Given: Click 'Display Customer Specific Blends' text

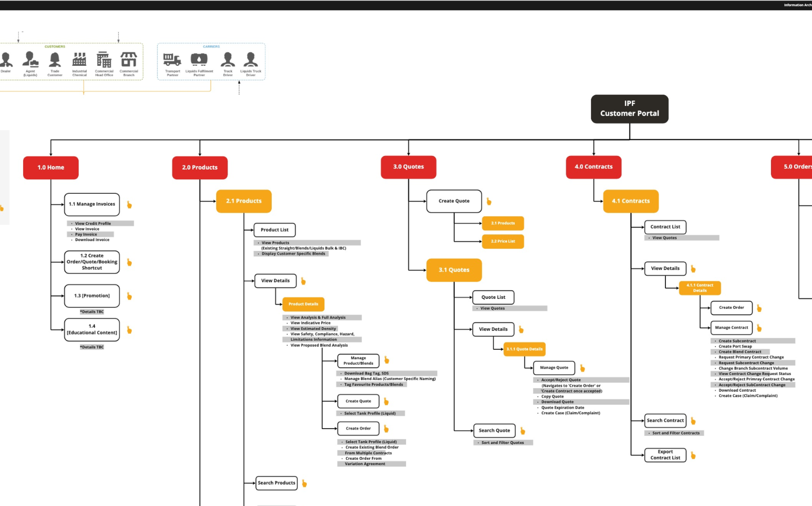Looking at the screenshot, I should click(x=293, y=254).
